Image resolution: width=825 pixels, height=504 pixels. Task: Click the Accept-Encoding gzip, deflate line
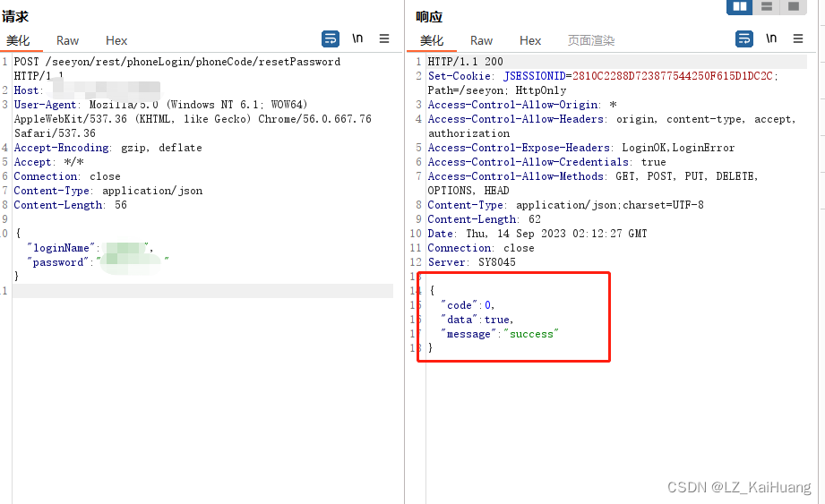[107, 148]
